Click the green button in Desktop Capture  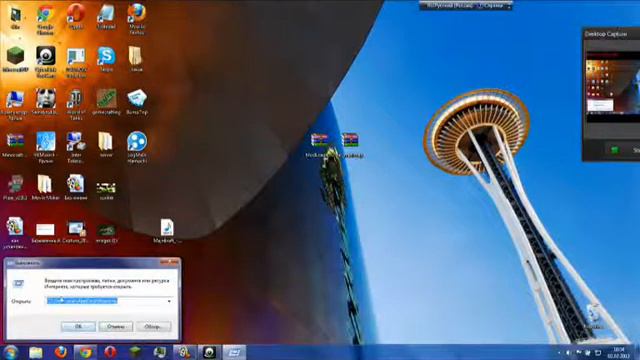[x=615, y=150]
